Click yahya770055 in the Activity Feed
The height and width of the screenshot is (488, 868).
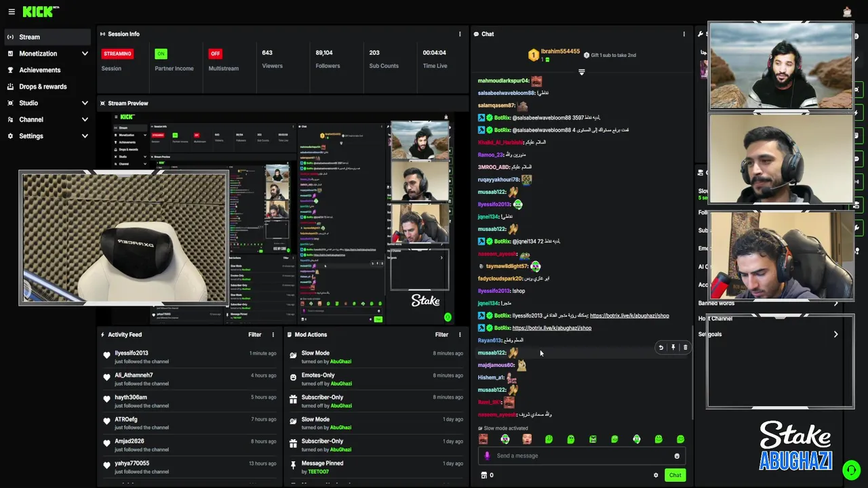[x=132, y=464]
